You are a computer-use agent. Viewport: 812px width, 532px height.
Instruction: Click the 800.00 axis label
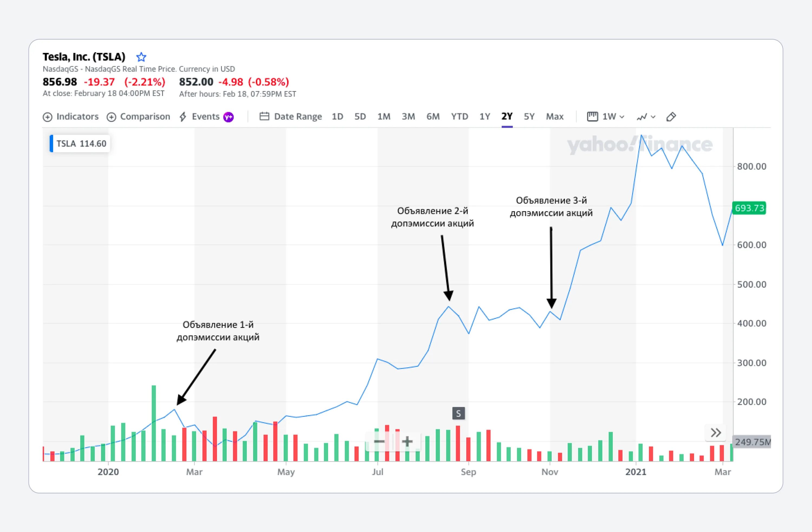(752, 166)
